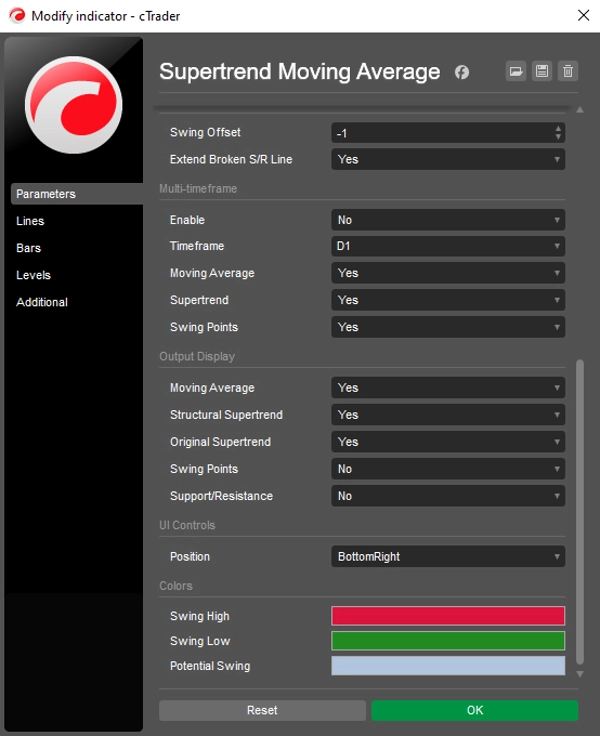
Task: Click the Timeframe label
Action: 197,246
